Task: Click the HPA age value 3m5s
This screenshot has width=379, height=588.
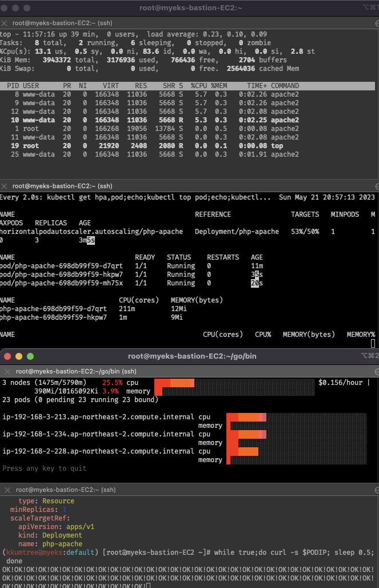Action: [x=86, y=240]
